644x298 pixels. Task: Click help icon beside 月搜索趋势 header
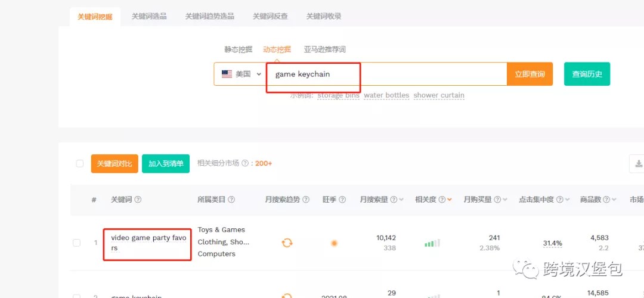[x=306, y=200]
